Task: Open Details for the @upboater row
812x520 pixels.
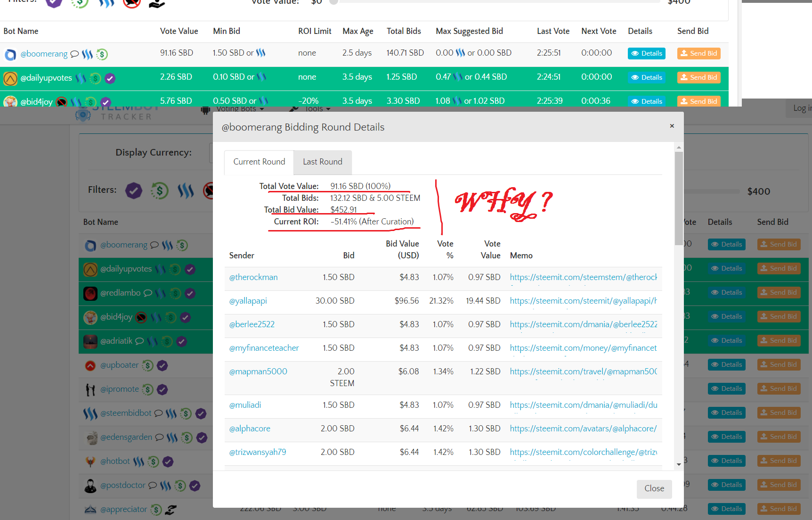Action: click(726, 364)
